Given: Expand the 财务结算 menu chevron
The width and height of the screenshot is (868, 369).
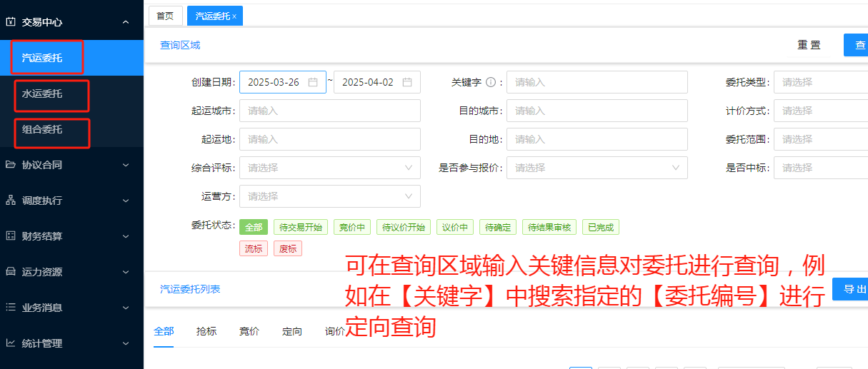Looking at the screenshot, I should [x=126, y=236].
